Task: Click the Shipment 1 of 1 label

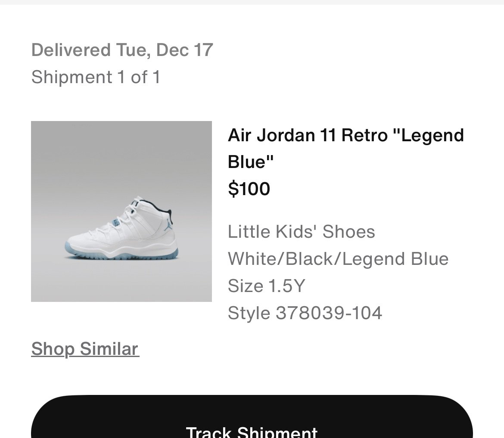Action: coord(96,78)
